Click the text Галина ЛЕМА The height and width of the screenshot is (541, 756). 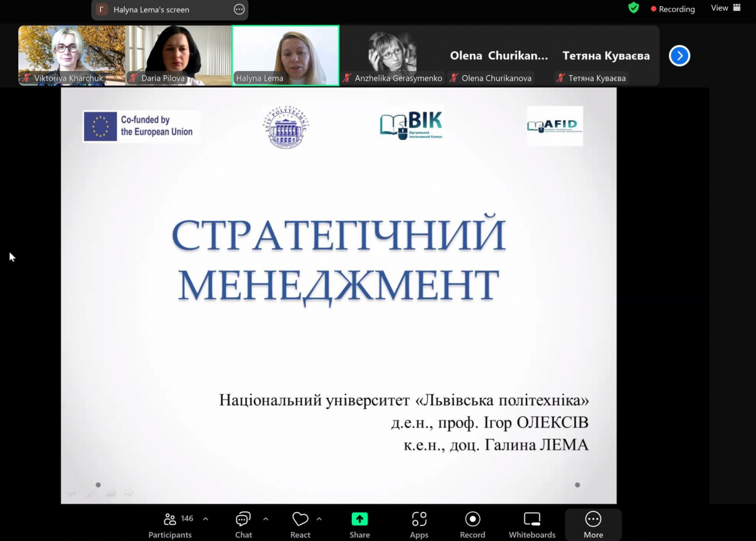click(x=536, y=445)
